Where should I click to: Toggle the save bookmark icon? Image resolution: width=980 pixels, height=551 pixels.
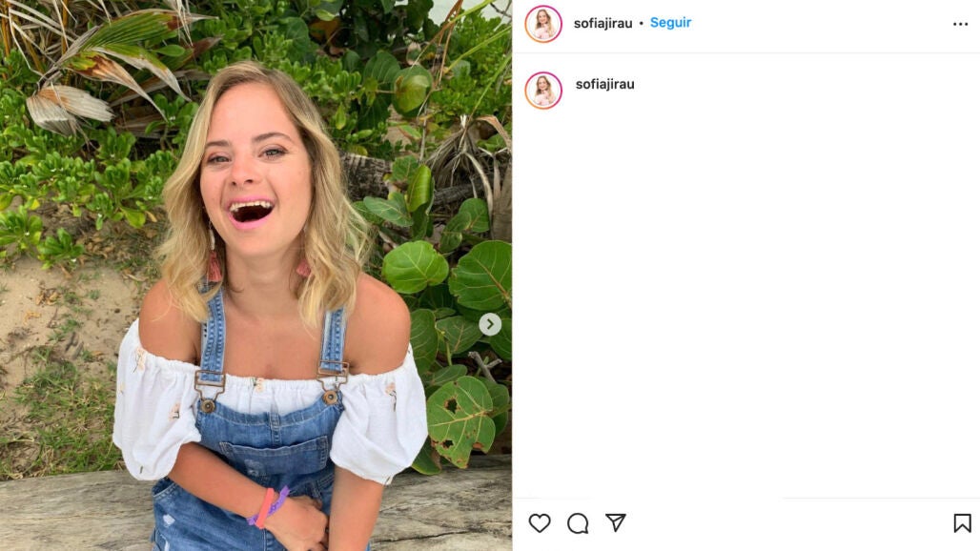[x=962, y=522]
